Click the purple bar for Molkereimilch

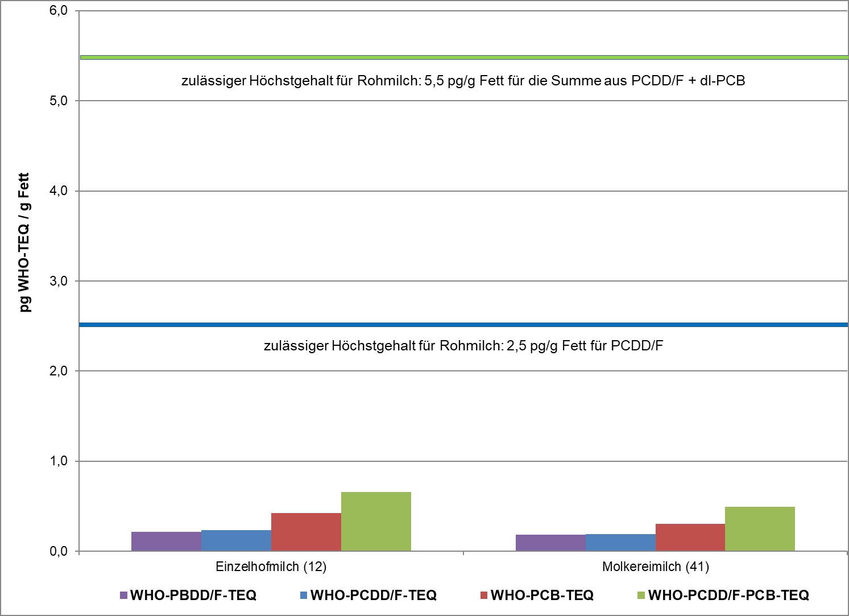550,543
